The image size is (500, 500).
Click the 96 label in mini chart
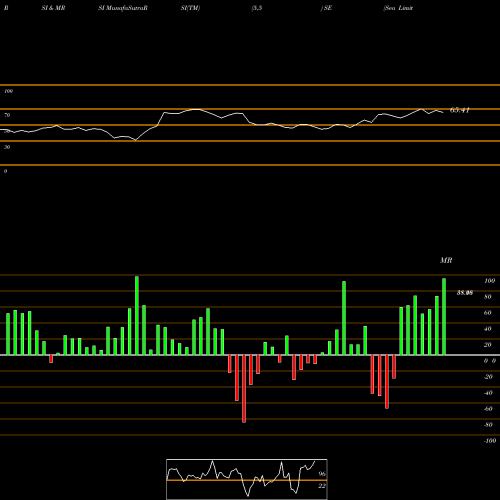(322, 474)
